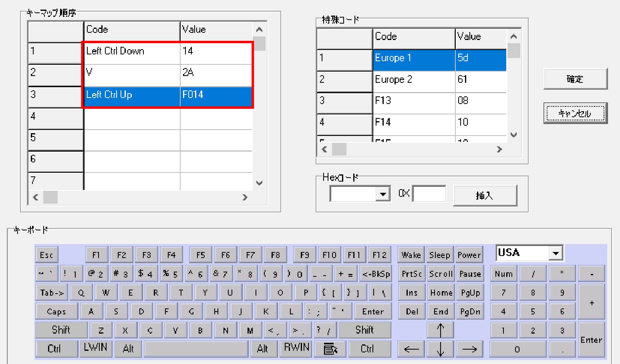This screenshot has height=364, width=620.
Task: Click the down arrow key on the virtual keyboard
Action: (x=440, y=349)
